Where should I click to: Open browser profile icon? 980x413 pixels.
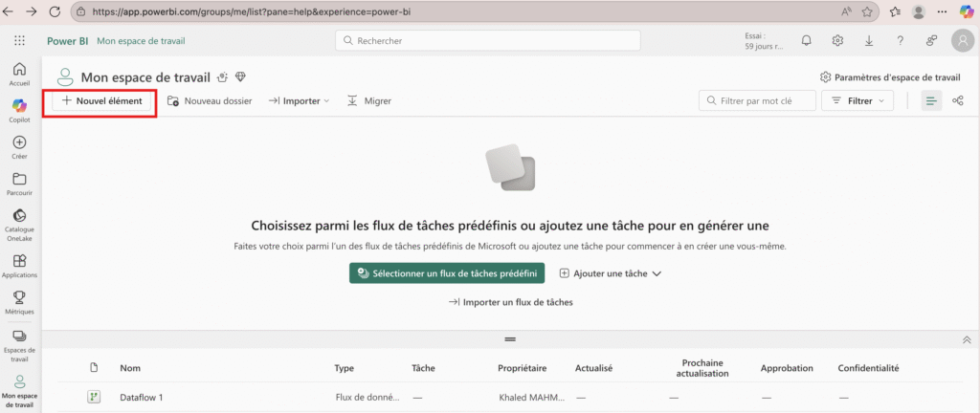[918, 11]
